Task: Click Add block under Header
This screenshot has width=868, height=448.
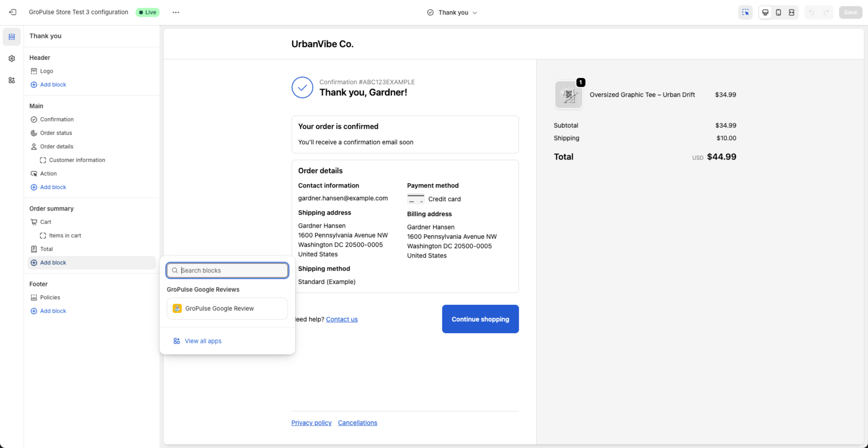Action: (x=53, y=84)
